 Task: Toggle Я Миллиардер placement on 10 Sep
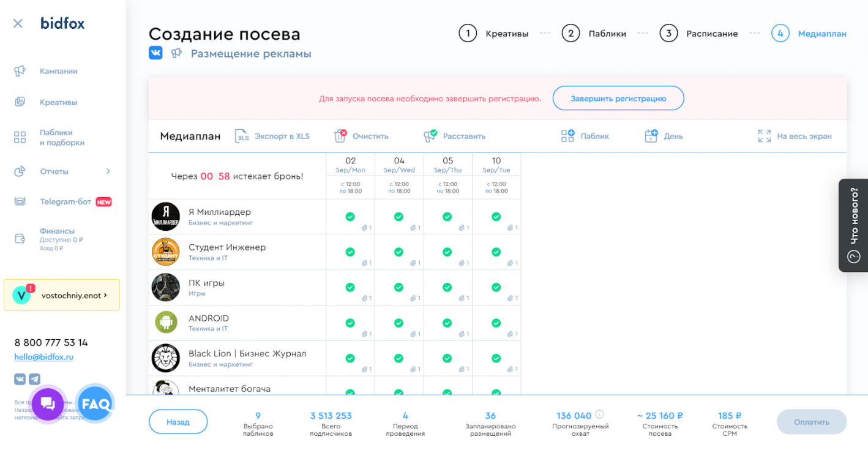tap(496, 217)
